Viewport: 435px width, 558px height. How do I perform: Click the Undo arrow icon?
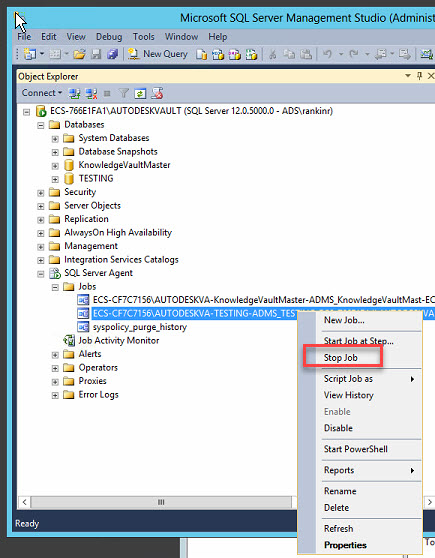coord(327,54)
